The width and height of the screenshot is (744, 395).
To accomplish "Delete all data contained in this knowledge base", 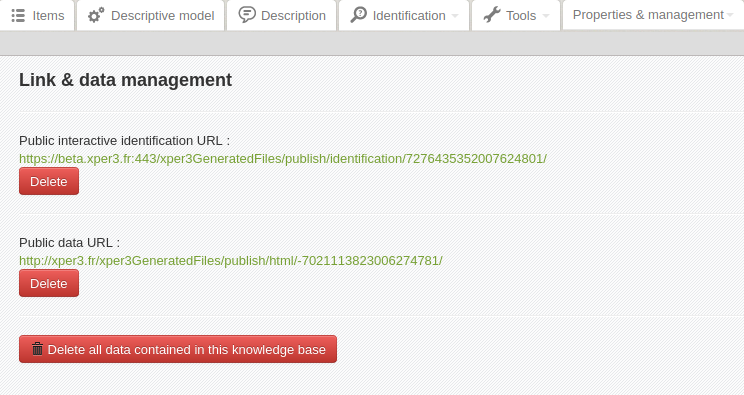I will pyautogui.click(x=178, y=349).
